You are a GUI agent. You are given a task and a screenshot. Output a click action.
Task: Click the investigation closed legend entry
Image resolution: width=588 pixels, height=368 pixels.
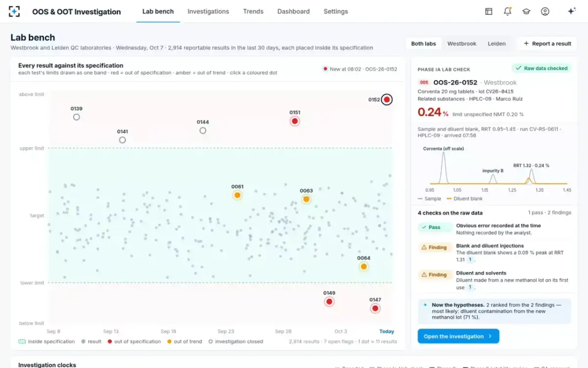[236, 342]
